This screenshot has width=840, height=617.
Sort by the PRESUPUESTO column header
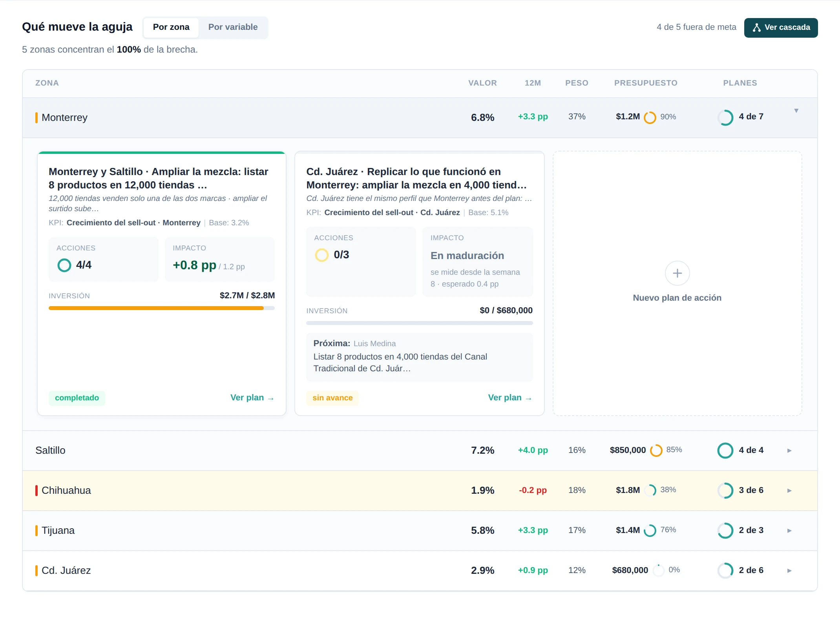point(646,83)
